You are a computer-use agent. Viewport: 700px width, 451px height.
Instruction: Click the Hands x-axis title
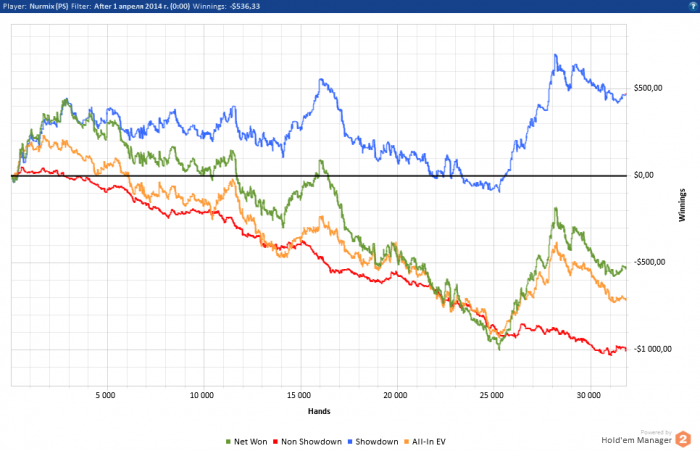click(x=319, y=411)
